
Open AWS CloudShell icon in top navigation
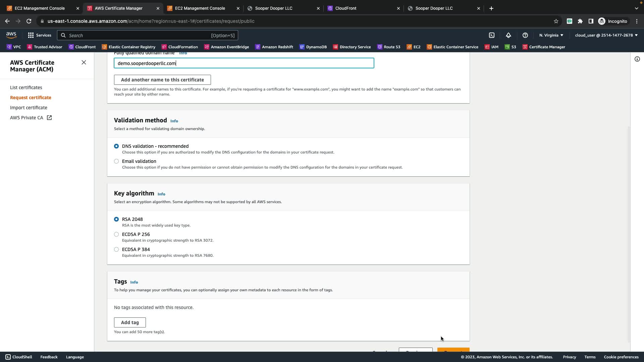point(492,35)
